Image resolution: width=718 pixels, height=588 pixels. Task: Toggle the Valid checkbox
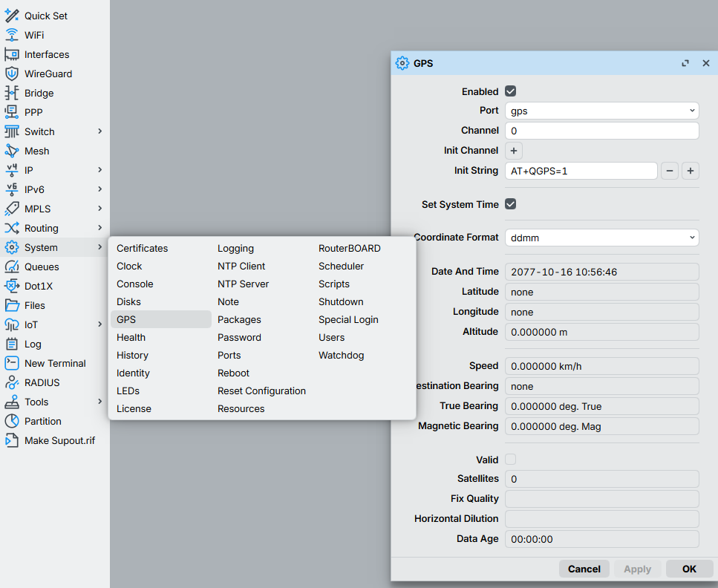(x=511, y=460)
